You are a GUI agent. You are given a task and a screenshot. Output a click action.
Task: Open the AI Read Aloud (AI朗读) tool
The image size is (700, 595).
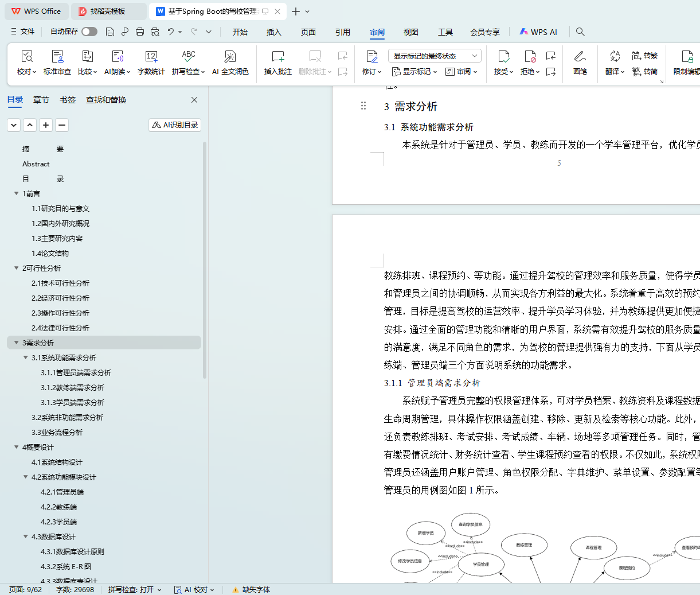pos(117,57)
